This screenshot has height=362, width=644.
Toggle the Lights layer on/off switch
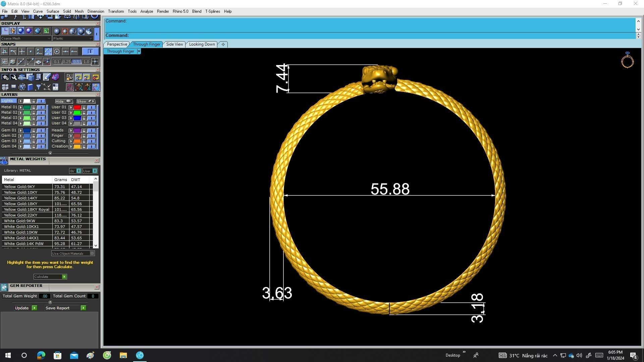41,101
